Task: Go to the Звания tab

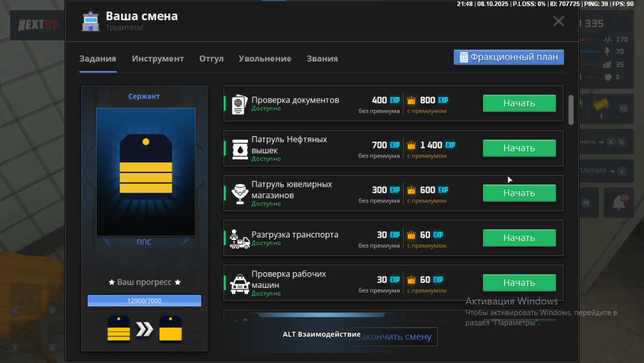Action: click(x=322, y=59)
